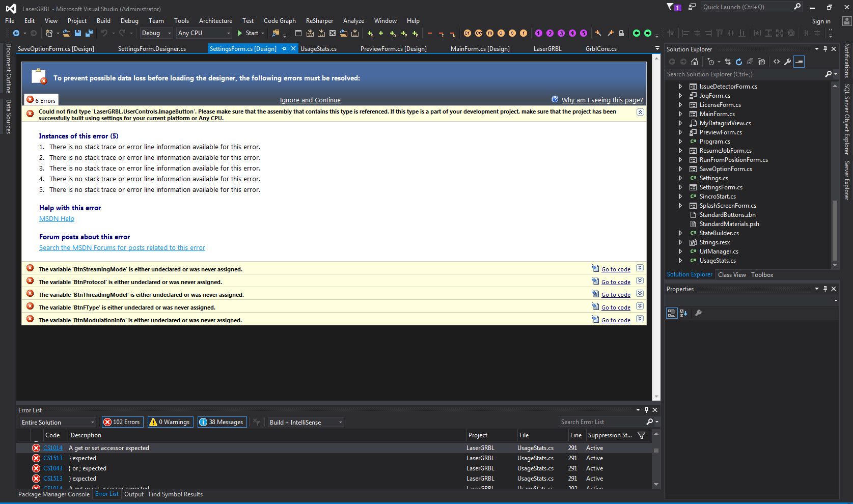
Task: Click 'Why am I seeing this page?' link
Action: click(x=602, y=100)
